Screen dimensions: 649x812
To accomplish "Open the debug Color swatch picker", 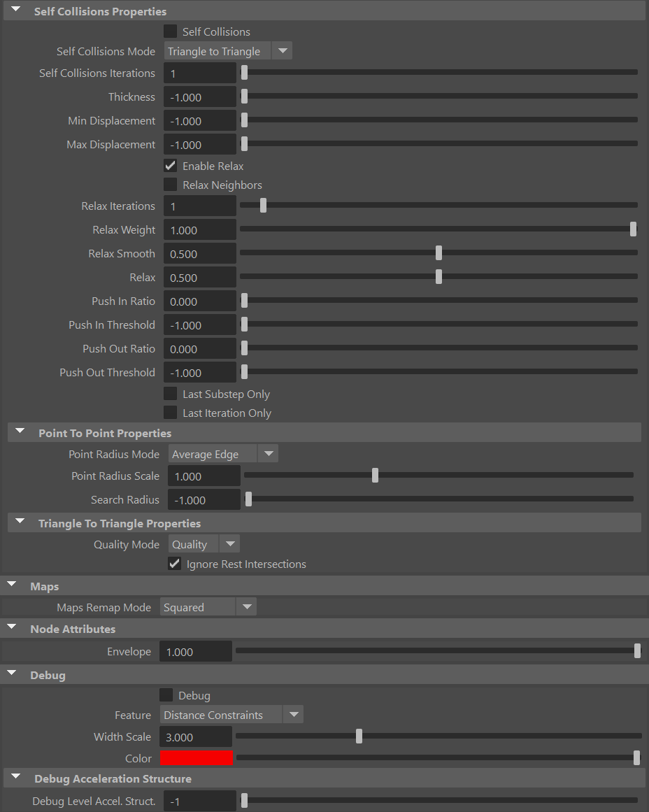I will (197, 757).
